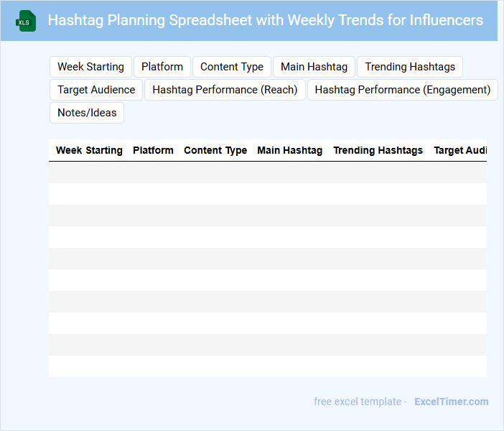Image resolution: width=504 pixels, height=431 pixels.
Task: Click the Platform column header
Action: coord(153,151)
